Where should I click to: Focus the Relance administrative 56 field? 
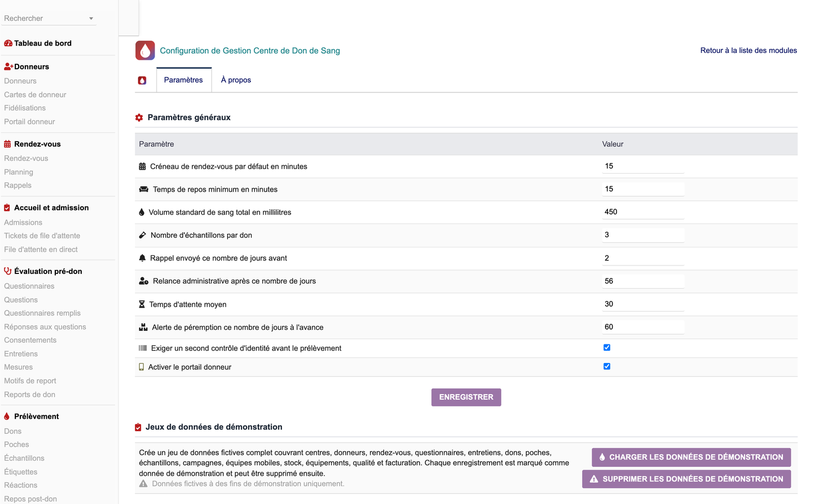643,281
